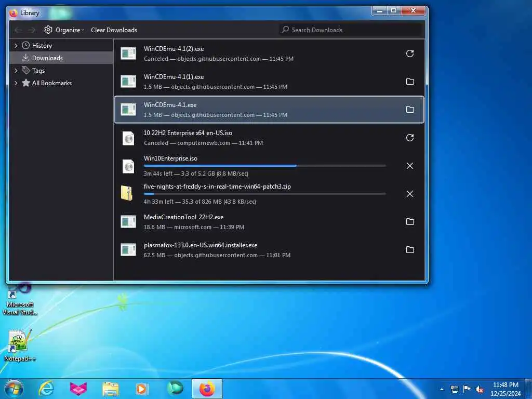Expand the Tags tree node
532x399 pixels.
tap(16, 71)
